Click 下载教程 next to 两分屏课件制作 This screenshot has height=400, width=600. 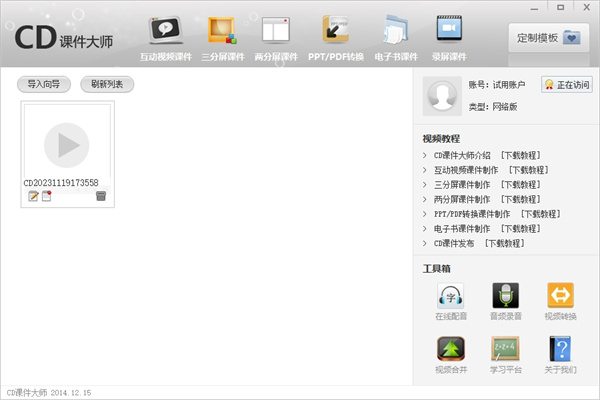click(x=520, y=199)
